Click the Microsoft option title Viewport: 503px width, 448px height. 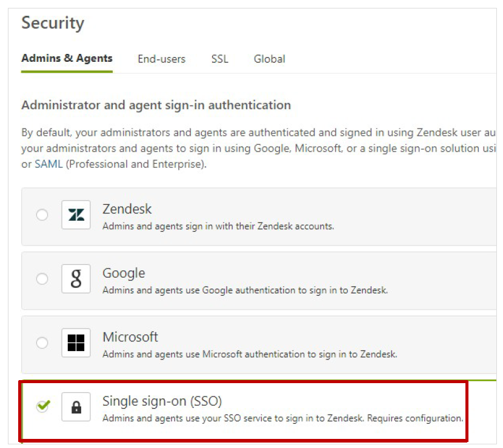click(130, 337)
